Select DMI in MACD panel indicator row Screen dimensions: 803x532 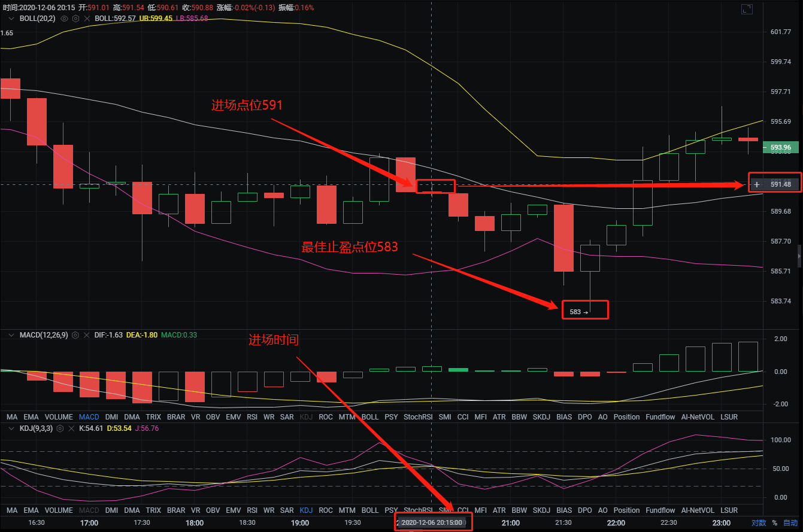click(111, 417)
